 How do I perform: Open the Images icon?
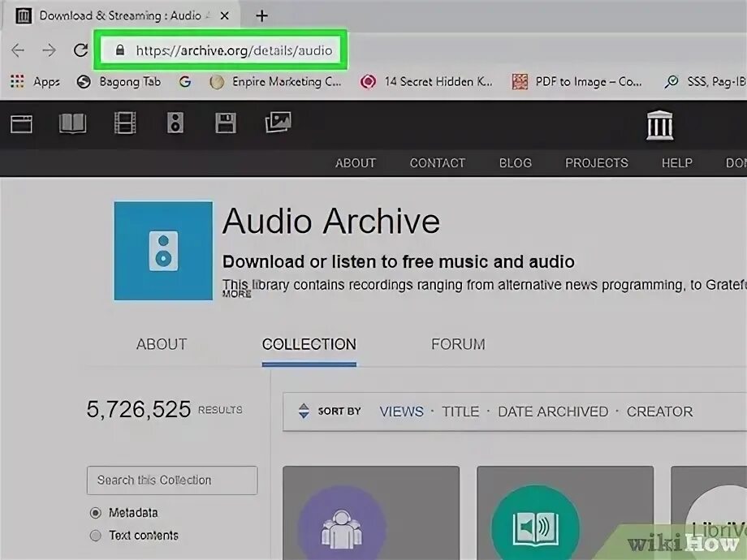point(279,123)
